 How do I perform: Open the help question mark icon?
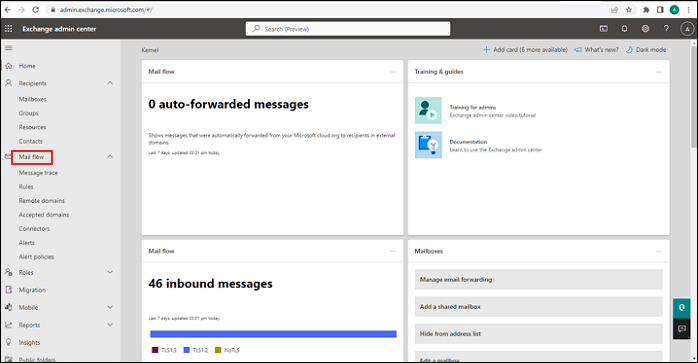(666, 29)
